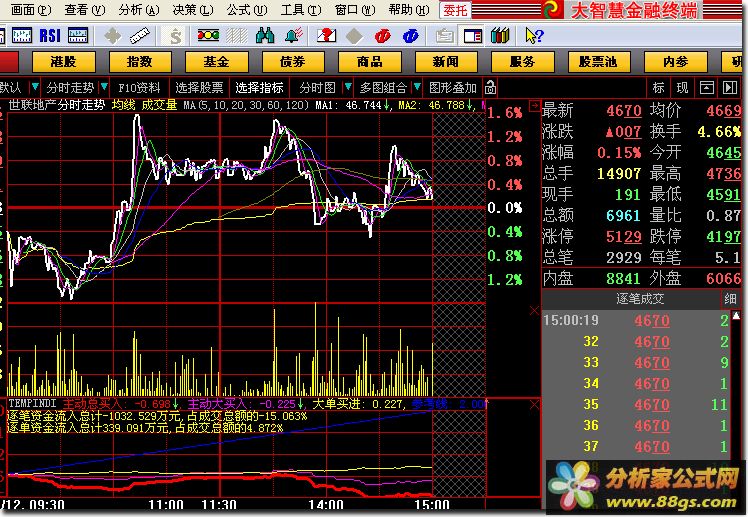Screen dimensions: 748x517
Task: Click the 新闻 yellow button
Action: coord(446,62)
